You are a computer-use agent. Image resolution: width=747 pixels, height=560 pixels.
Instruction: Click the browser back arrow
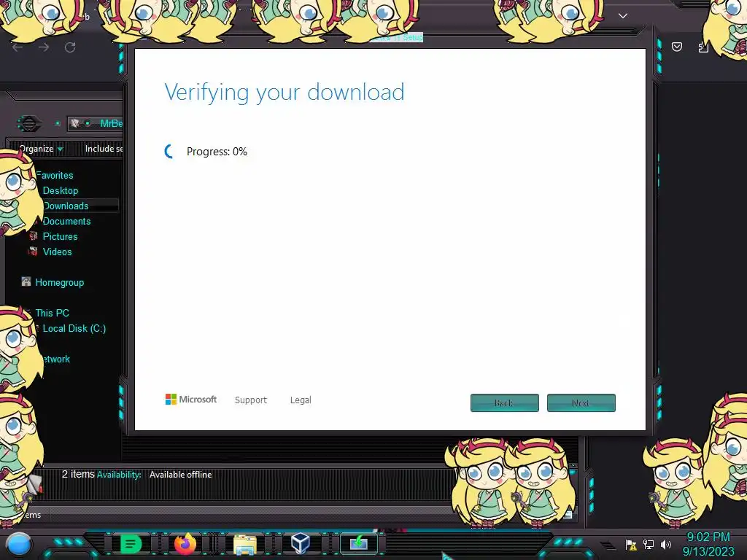[18, 47]
